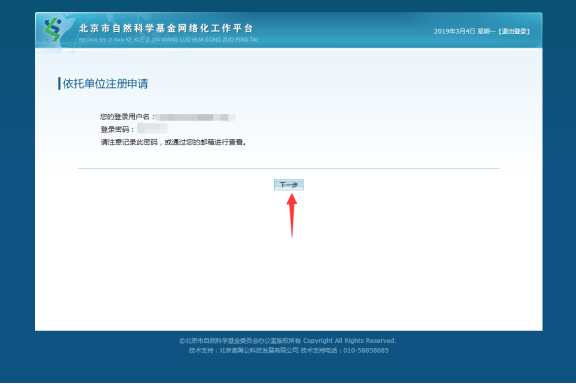Click the 请注意记录此密码 reminder text
This screenshot has height=384, width=576.
[x=173, y=142]
